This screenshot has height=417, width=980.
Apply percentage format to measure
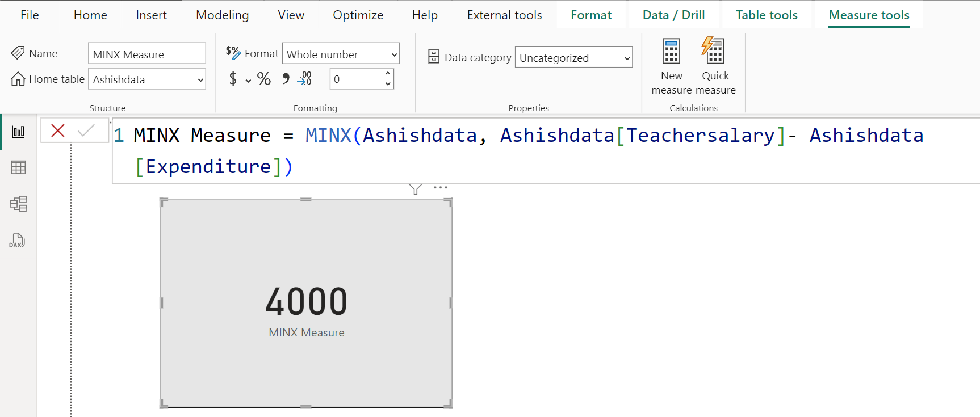[263, 79]
